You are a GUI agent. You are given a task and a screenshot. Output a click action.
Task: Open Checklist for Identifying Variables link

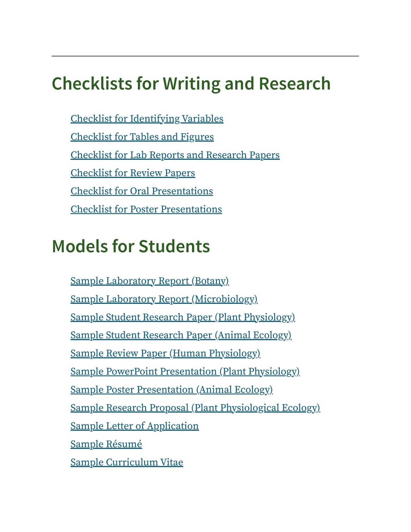coord(147,119)
